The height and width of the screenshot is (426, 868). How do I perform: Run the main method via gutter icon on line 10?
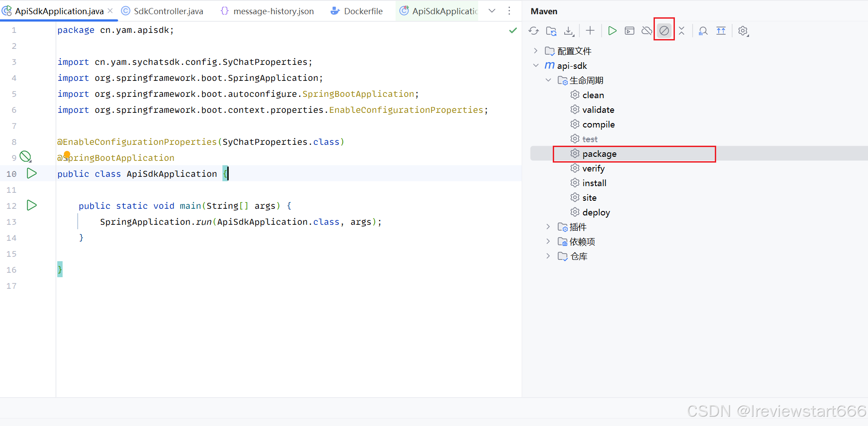[31, 173]
